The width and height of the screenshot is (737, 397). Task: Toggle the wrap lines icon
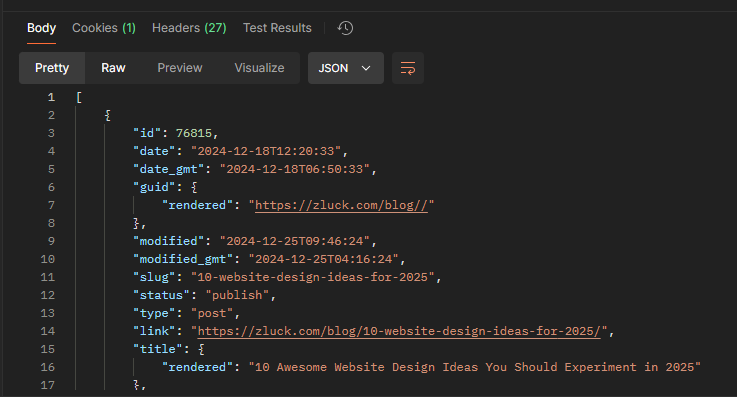(408, 68)
